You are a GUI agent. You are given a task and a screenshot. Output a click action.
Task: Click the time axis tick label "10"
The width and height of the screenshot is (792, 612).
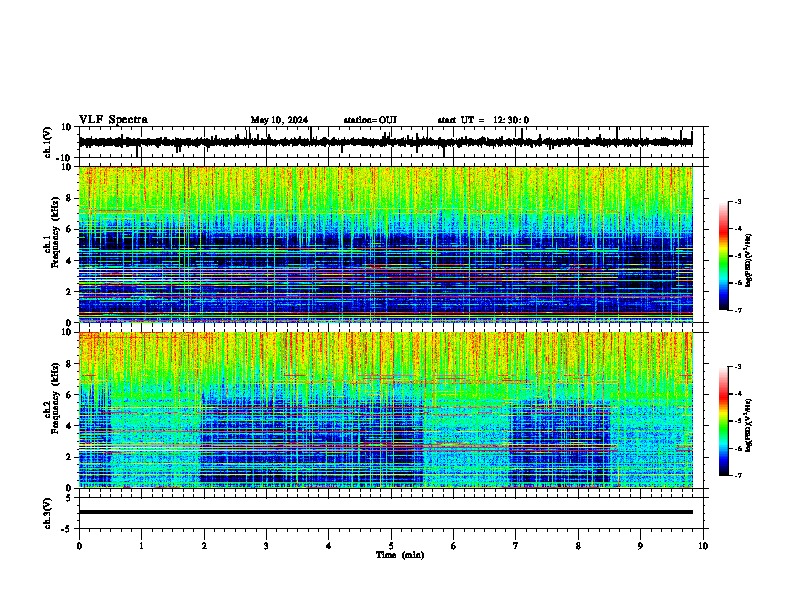tap(703, 546)
